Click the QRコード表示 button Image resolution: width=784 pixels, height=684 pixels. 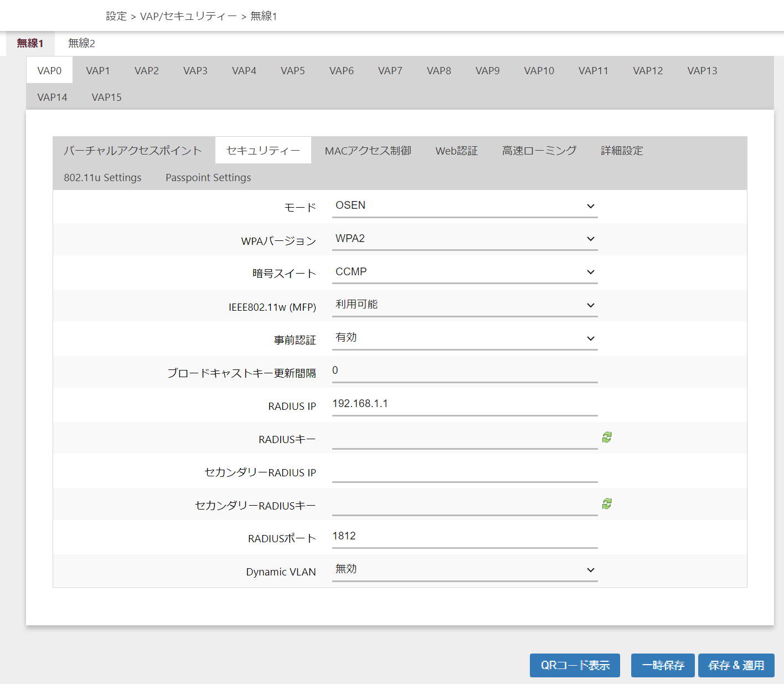(575, 665)
